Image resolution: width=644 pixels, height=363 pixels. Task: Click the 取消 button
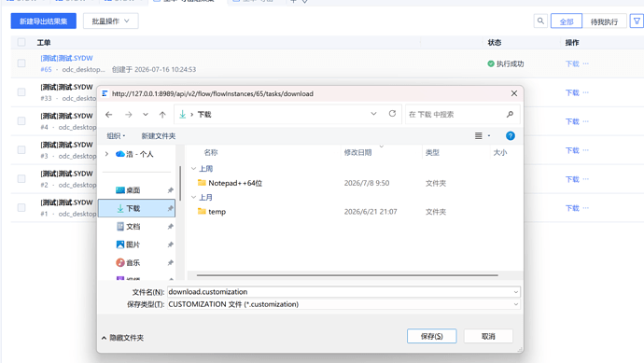[488, 336]
